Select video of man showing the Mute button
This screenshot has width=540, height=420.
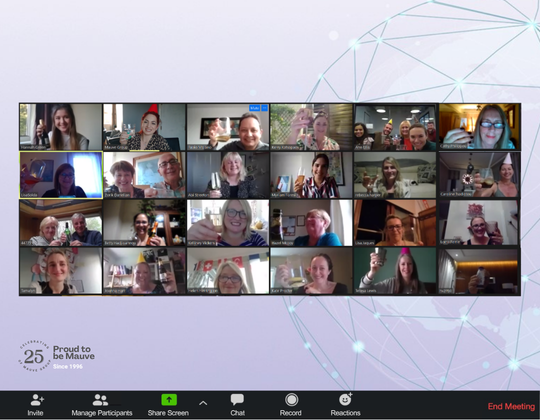pyautogui.click(x=228, y=127)
